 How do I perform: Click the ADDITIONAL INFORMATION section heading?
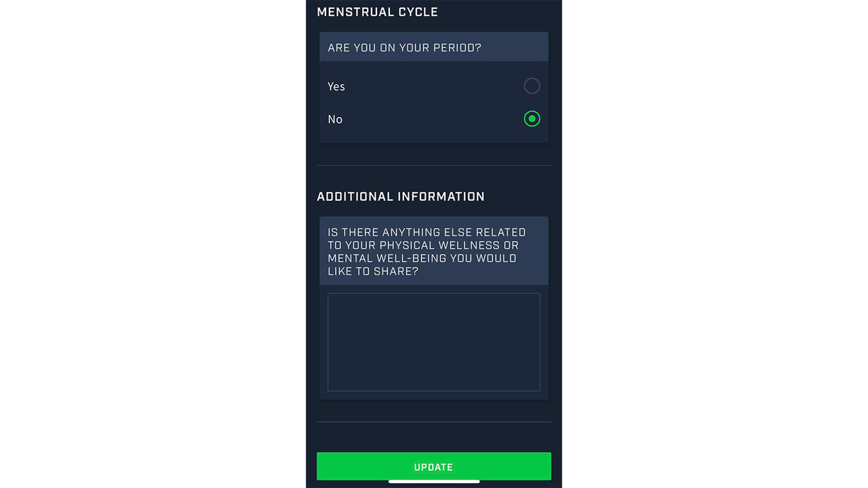click(401, 196)
